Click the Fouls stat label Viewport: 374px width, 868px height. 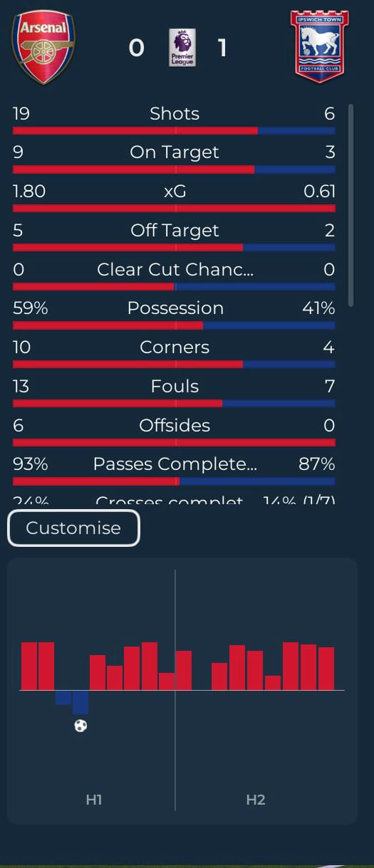(175, 387)
